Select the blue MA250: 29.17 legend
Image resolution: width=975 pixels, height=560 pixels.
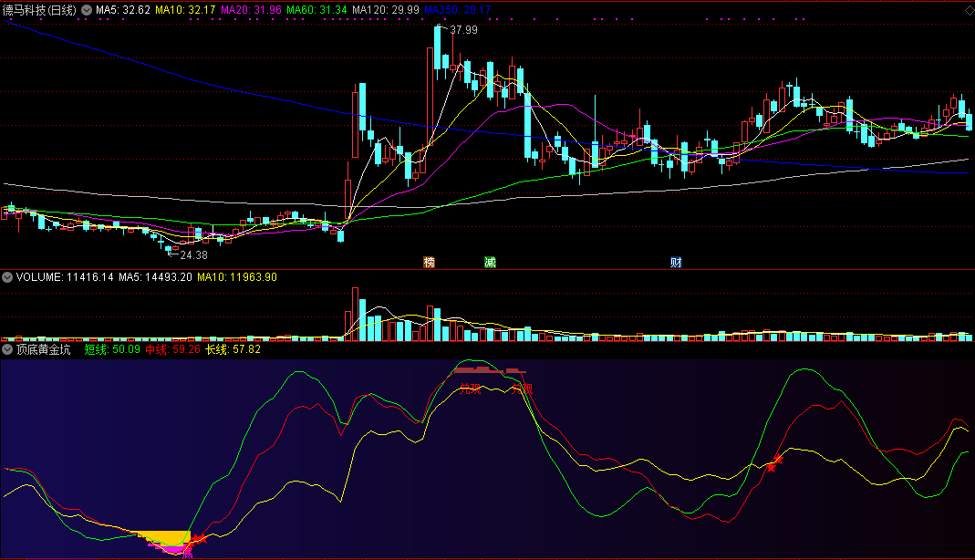tap(458, 10)
